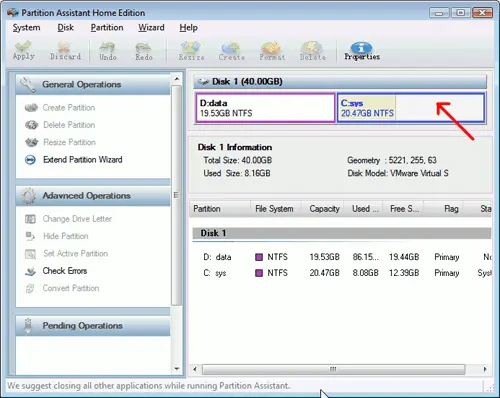
Task: Click the horizontal scrollbar right arrow
Action: 485,369
